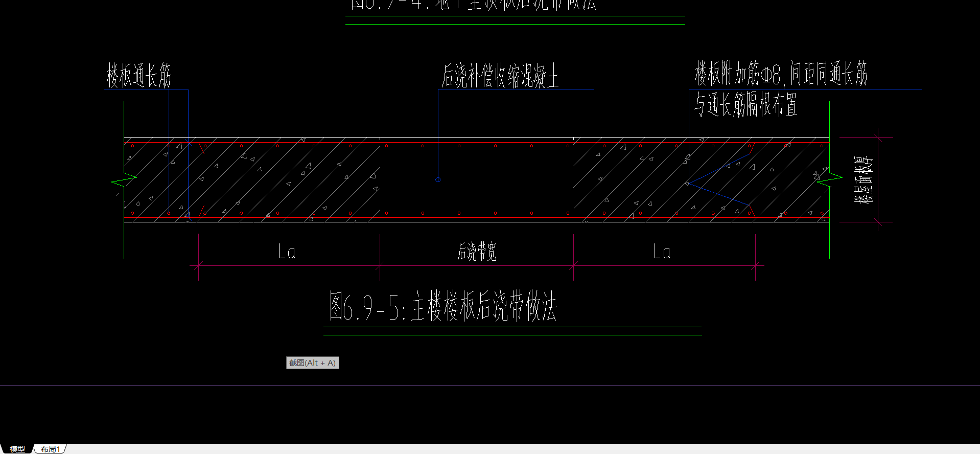Select the 与通长筋隔根布置 text

pos(745,104)
